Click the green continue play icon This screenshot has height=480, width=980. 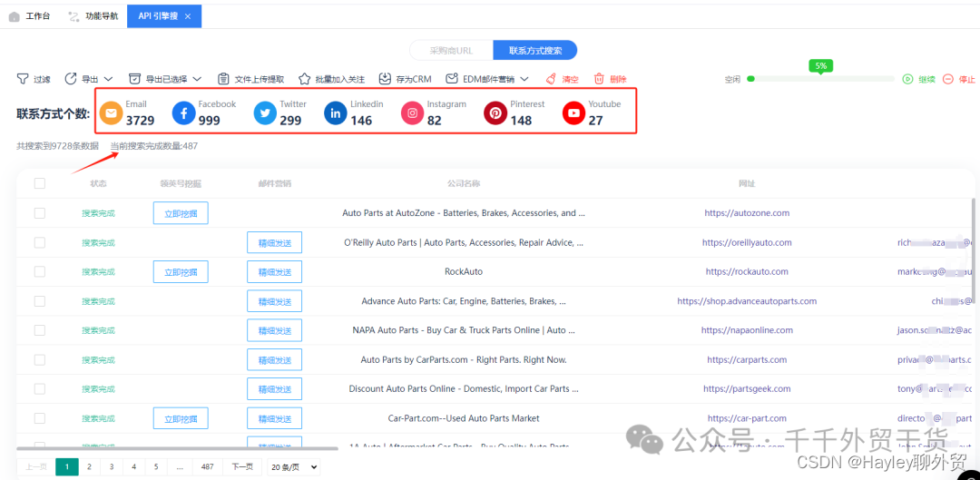[907, 79]
